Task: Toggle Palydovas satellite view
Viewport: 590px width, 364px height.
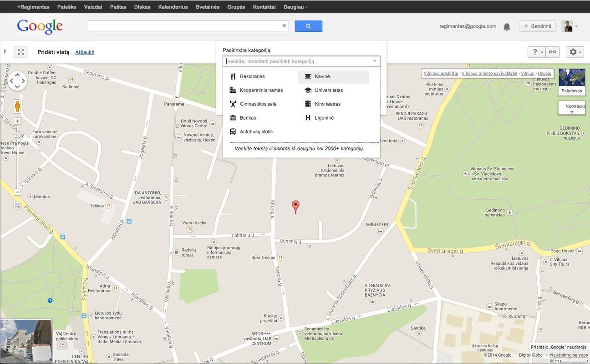Action: 571,82
